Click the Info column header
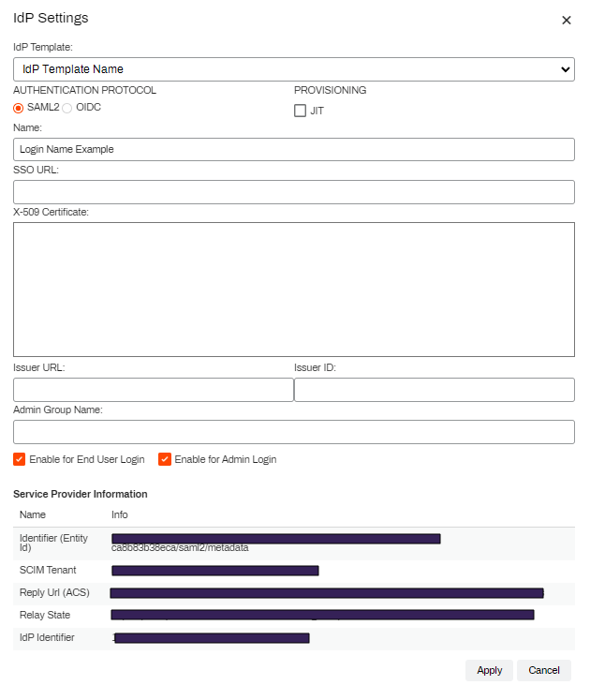 pos(120,514)
